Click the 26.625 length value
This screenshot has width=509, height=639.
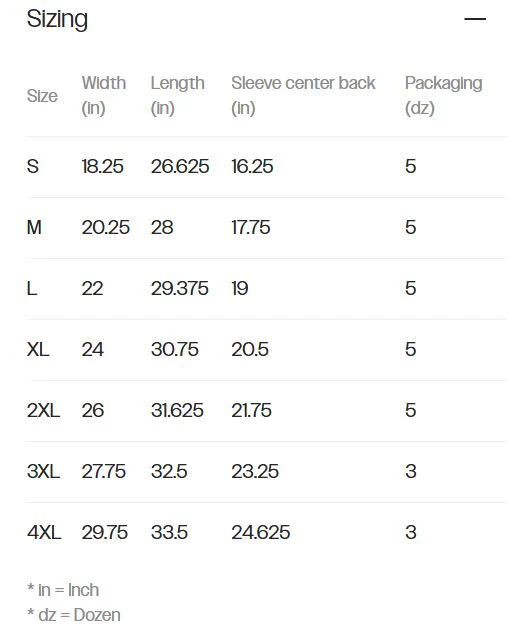point(180,167)
